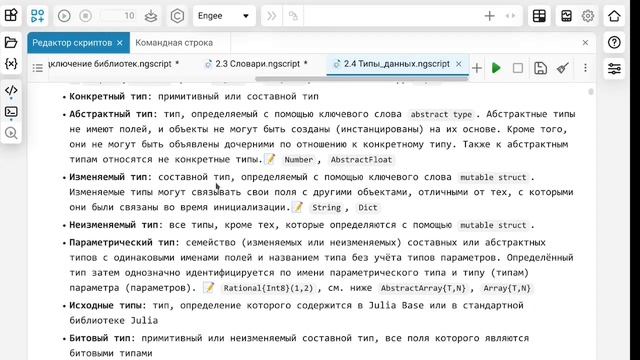Open the 2.3 Словари.ngscript tab

[x=257, y=64]
